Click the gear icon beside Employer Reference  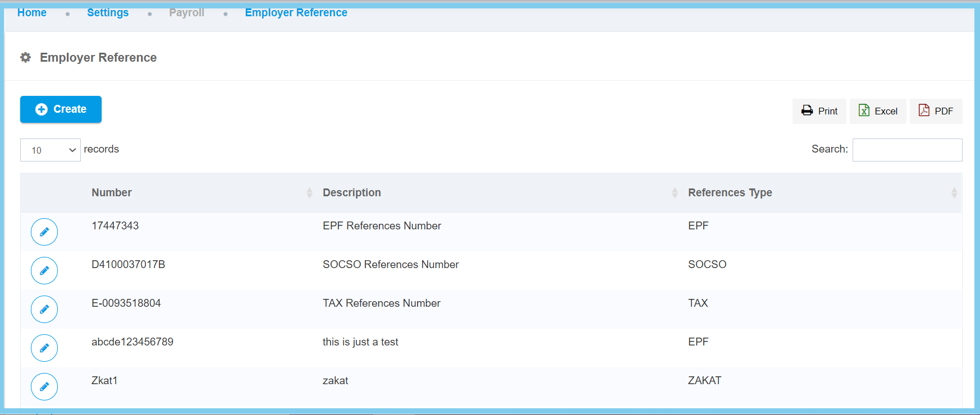(26, 57)
